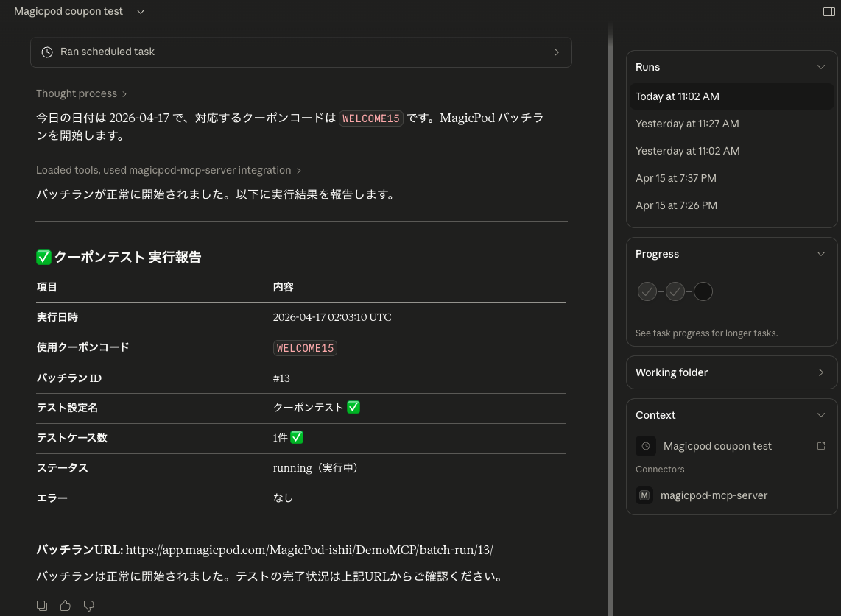Viewport: 841px width, 616px height.
Task: Click the final black progress step indicator
Action: (703, 291)
